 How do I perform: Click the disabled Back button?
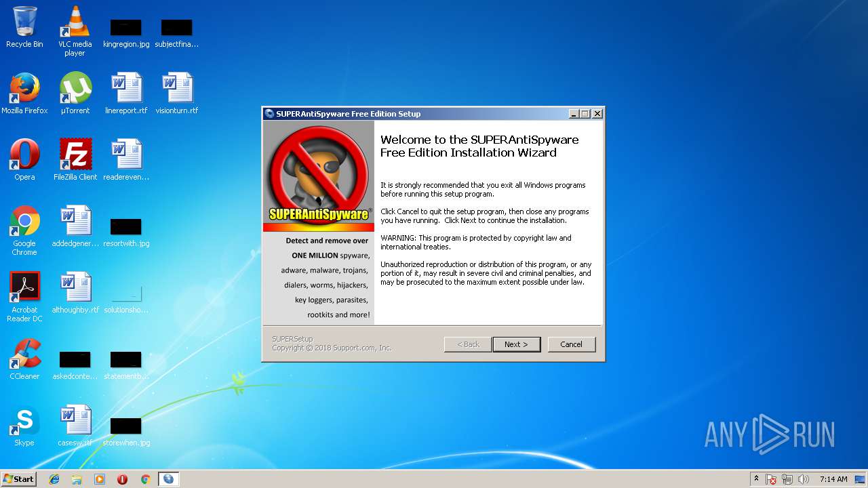(468, 344)
